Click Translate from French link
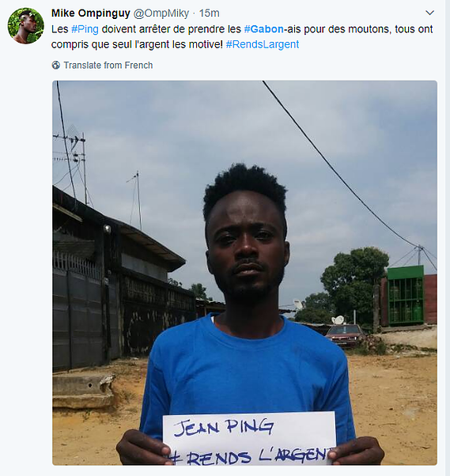Screen dimensions: 450x476 pyautogui.click(x=108, y=66)
